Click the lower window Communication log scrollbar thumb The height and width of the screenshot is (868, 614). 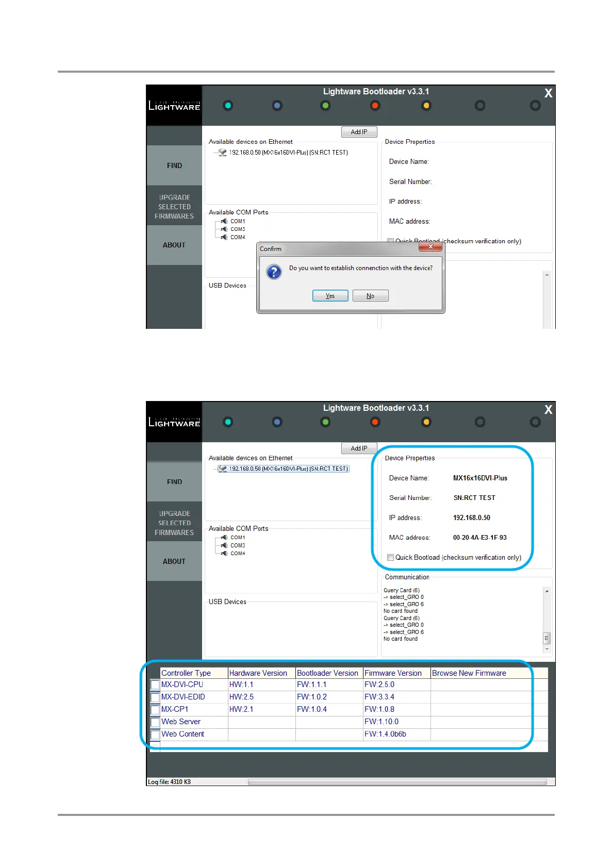pos(546,638)
